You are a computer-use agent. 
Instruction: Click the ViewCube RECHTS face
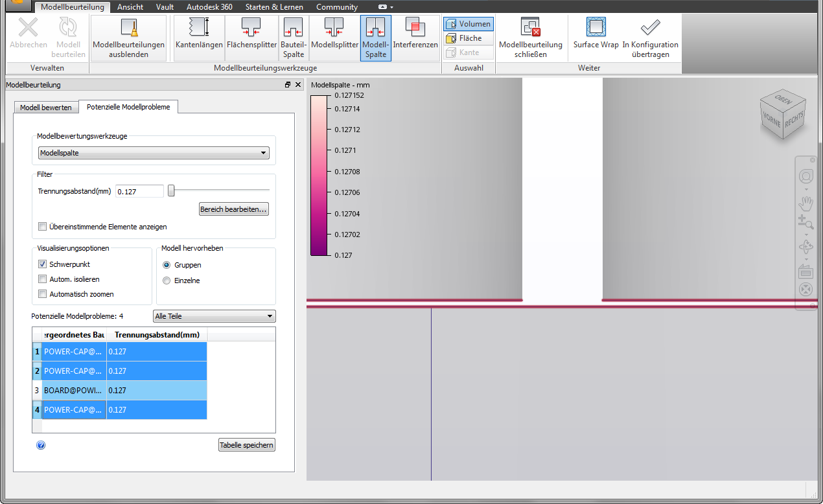coord(794,120)
